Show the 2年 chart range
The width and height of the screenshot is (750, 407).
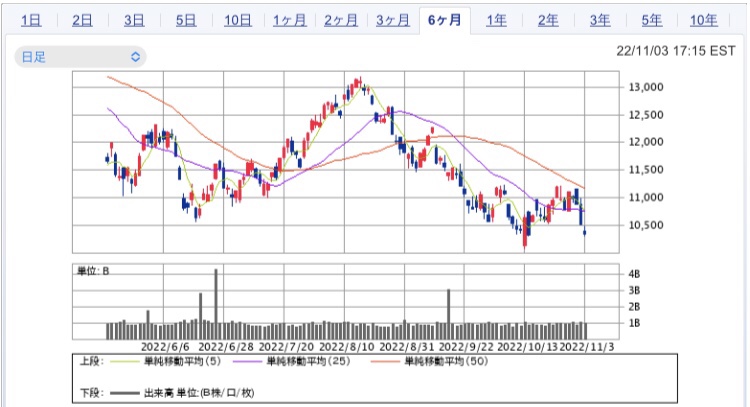pyautogui.click(x=548, y=20)
